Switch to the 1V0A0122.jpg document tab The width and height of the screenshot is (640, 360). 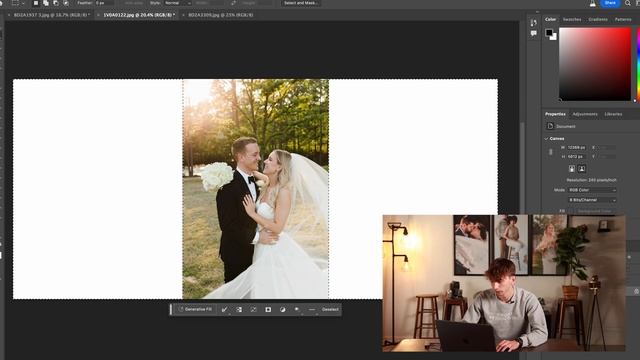pyautogui.click(x=139, y=15)
